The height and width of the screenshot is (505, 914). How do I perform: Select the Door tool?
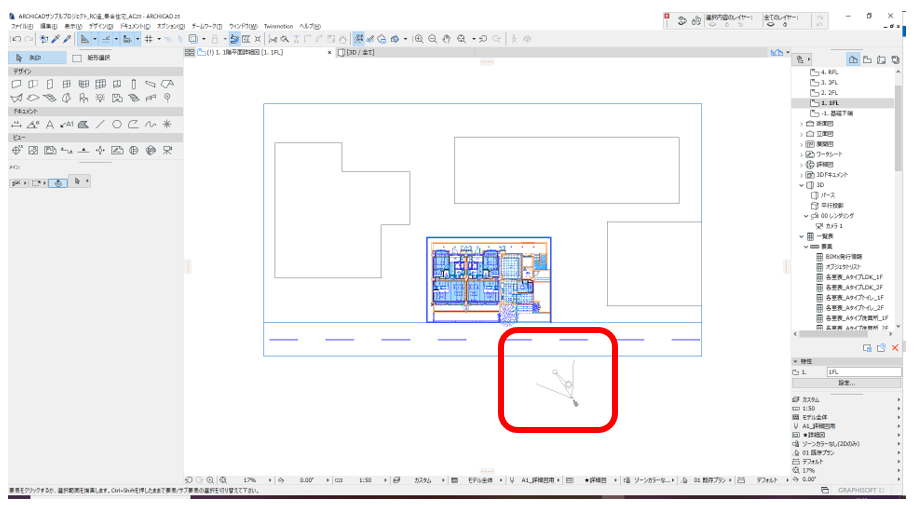coord(50,84)
